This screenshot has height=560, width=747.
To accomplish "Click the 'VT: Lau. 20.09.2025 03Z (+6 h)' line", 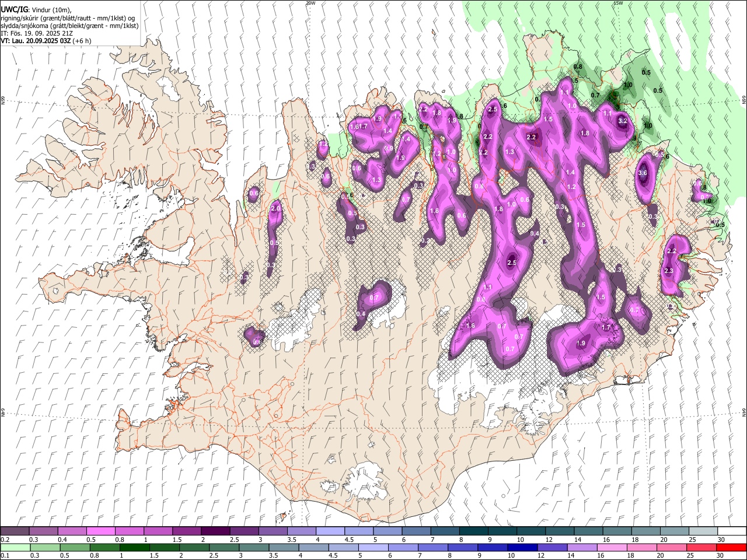I will click(46, 40).
